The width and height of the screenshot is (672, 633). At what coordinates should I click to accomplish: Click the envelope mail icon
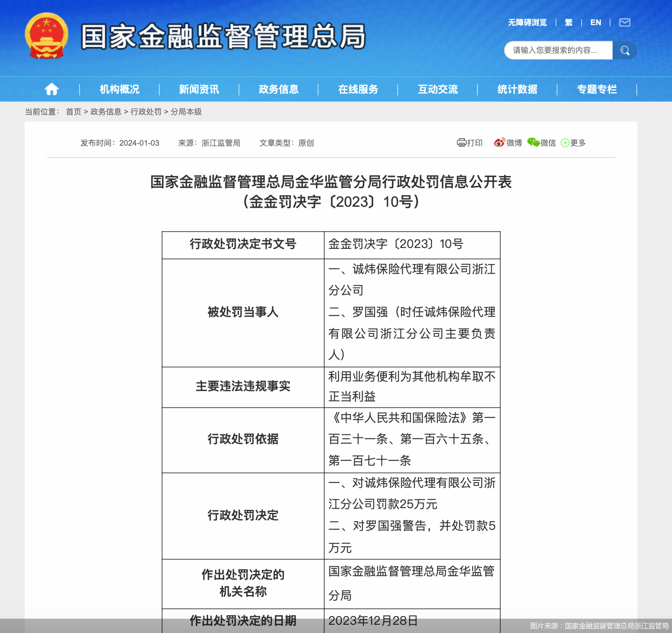625,23
